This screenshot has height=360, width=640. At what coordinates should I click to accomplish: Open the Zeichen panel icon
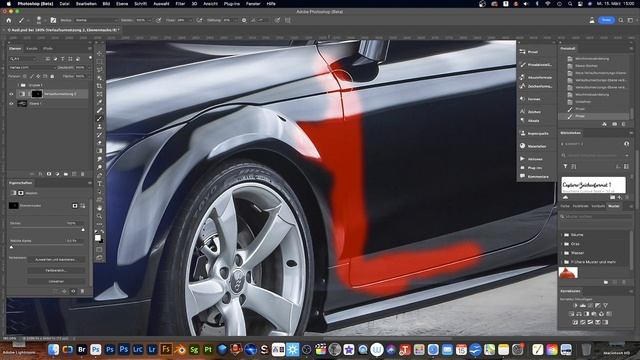click(x=523, y=111)
